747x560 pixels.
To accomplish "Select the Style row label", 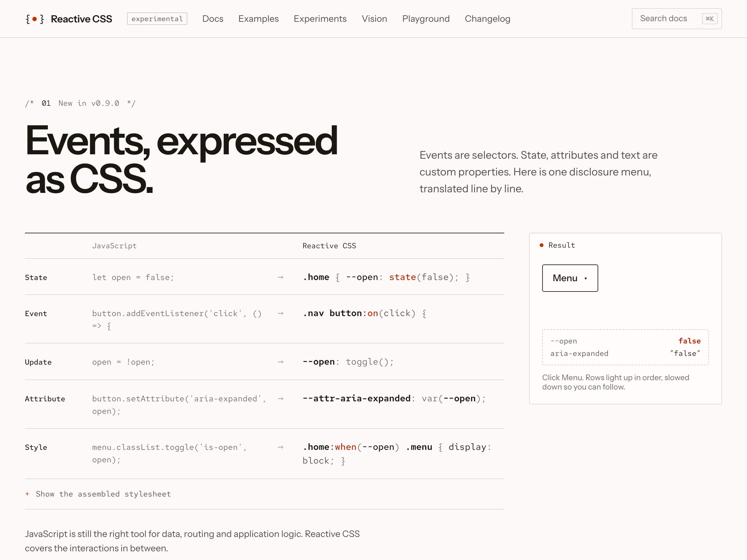I will (36, 447).
